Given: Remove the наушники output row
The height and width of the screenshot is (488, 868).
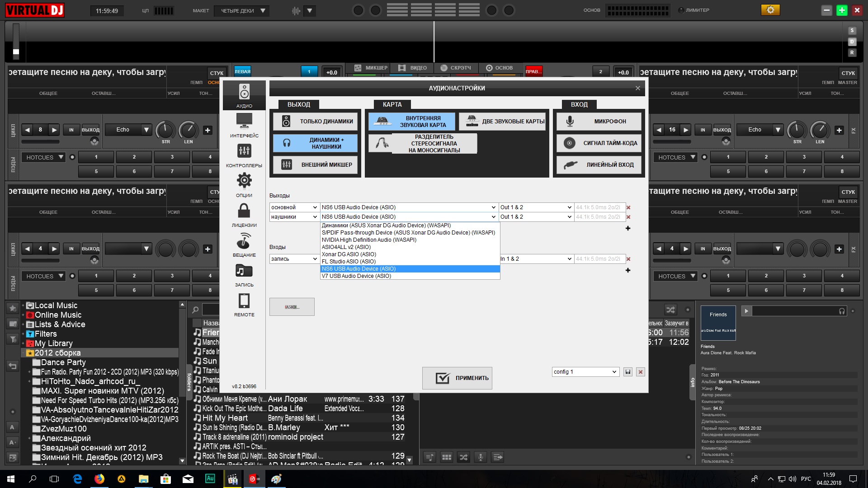Looking at the screenshot, I should point(628,217).
